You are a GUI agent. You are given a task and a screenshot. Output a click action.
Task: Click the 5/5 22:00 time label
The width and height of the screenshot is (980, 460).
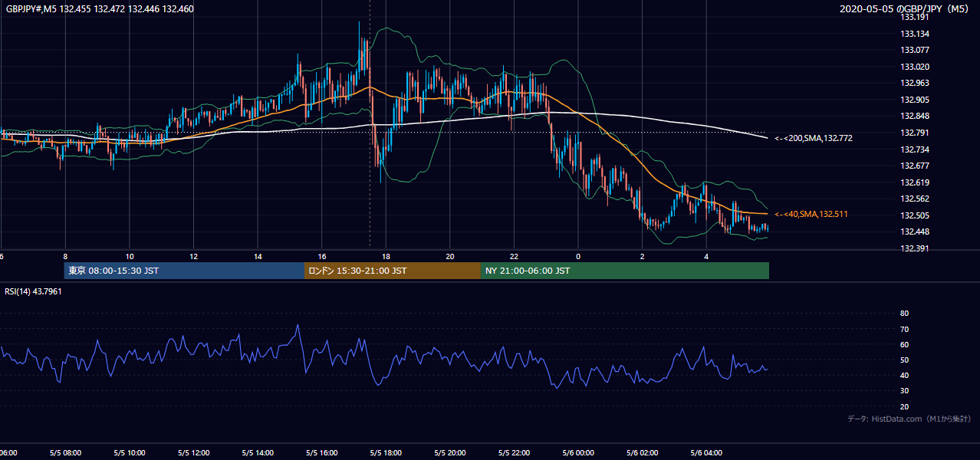coord(514,453)
